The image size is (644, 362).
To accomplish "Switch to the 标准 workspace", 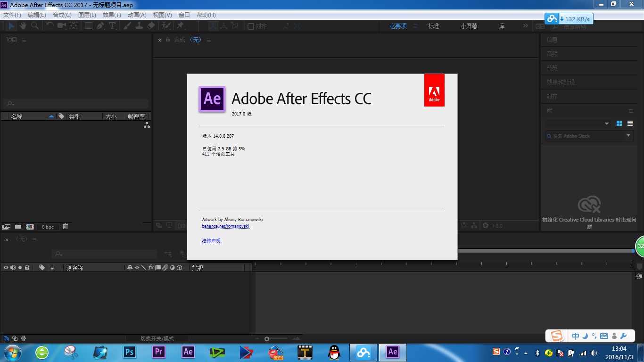I will (x=434, y=26).
